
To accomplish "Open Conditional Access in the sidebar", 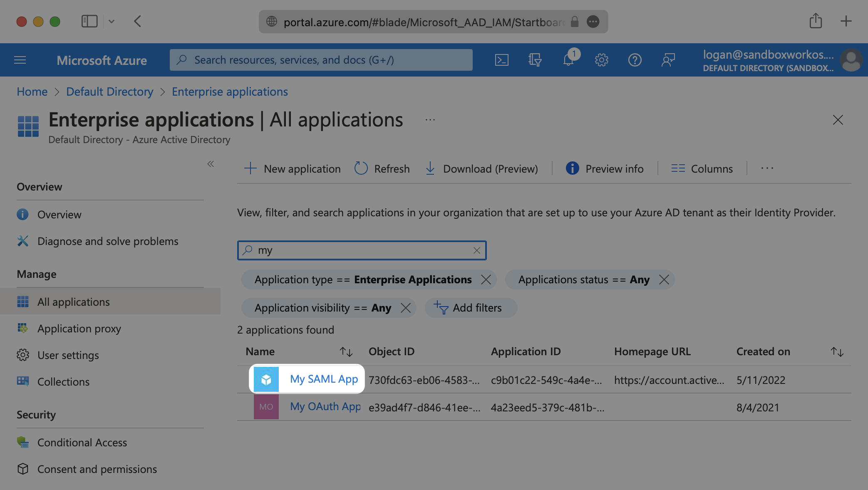I will pyautogui.click(x=82, y=443).
